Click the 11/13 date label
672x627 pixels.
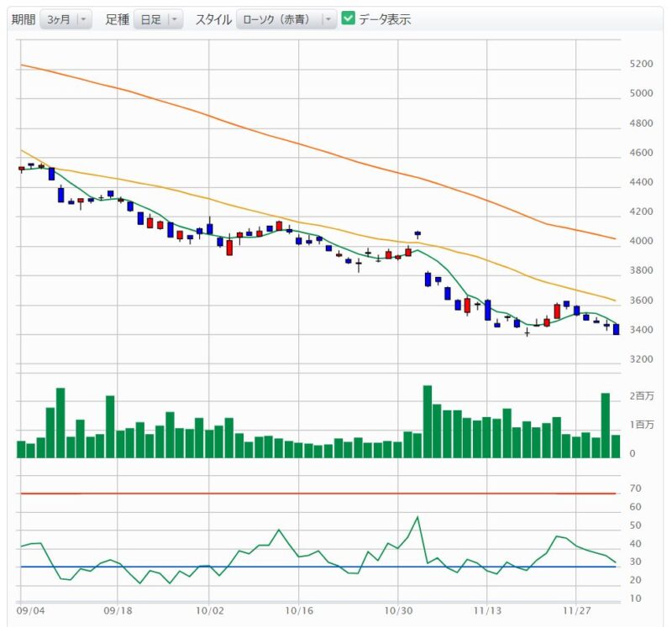point(487,611)
